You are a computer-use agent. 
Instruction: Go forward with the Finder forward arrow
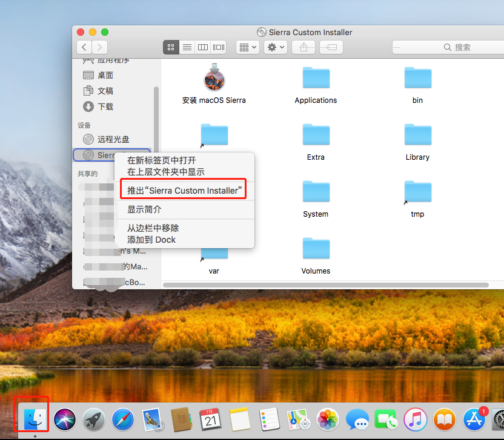pyautogui.click(x=99, y=47)
